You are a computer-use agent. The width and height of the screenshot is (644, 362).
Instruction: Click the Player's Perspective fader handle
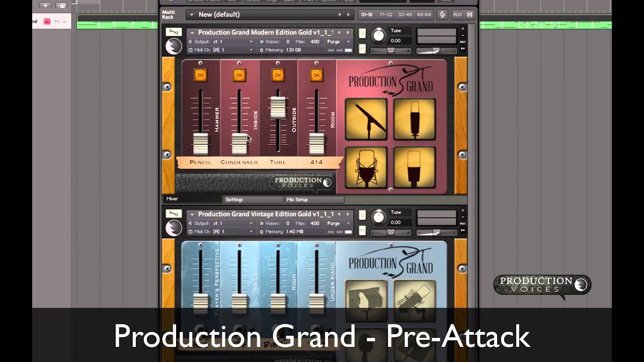pos(200,303)
